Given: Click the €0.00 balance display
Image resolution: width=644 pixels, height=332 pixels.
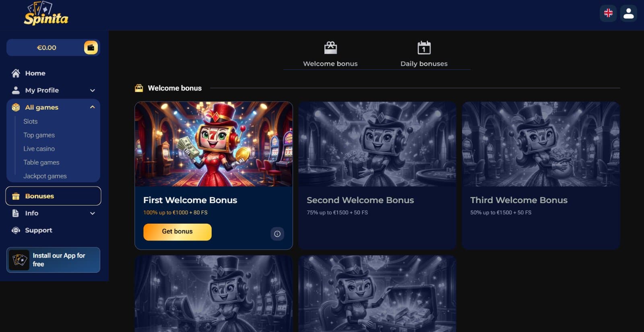Looking at the screenshot, I should (46, 48).
